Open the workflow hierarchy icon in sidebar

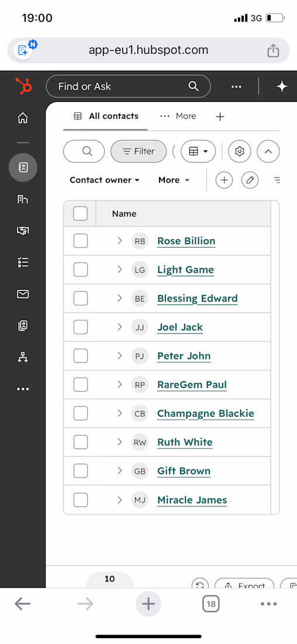coord(23,357)
